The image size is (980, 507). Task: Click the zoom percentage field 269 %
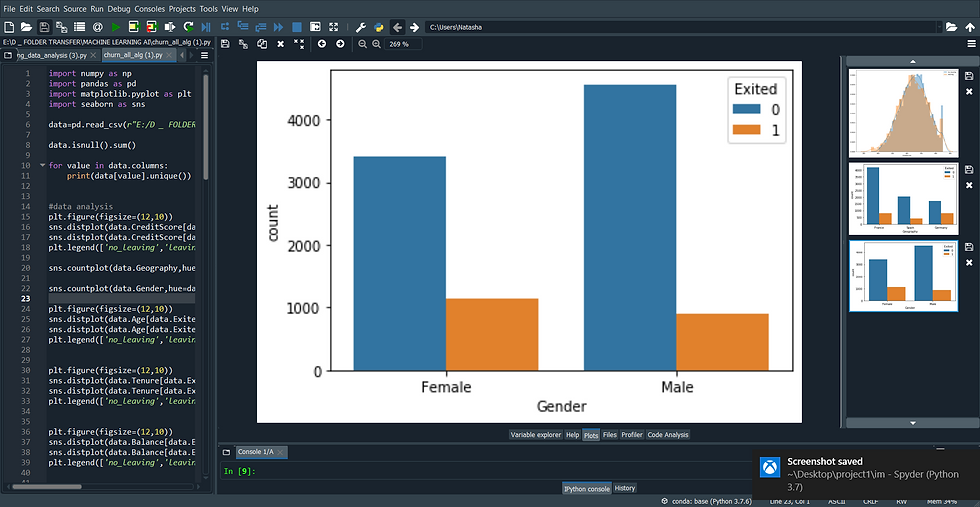pos(404,44)
